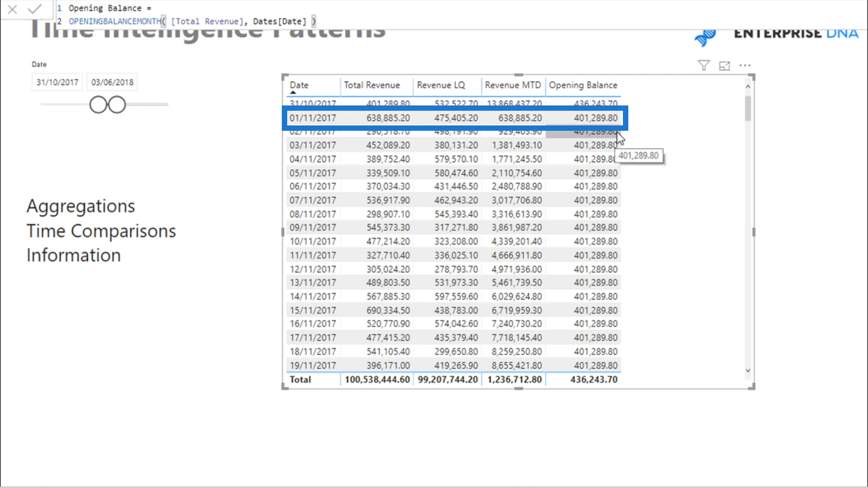This screenshot has height=488, width=868.
Task: Click the table's vertical scrollbar thumb
Action: 748,108
